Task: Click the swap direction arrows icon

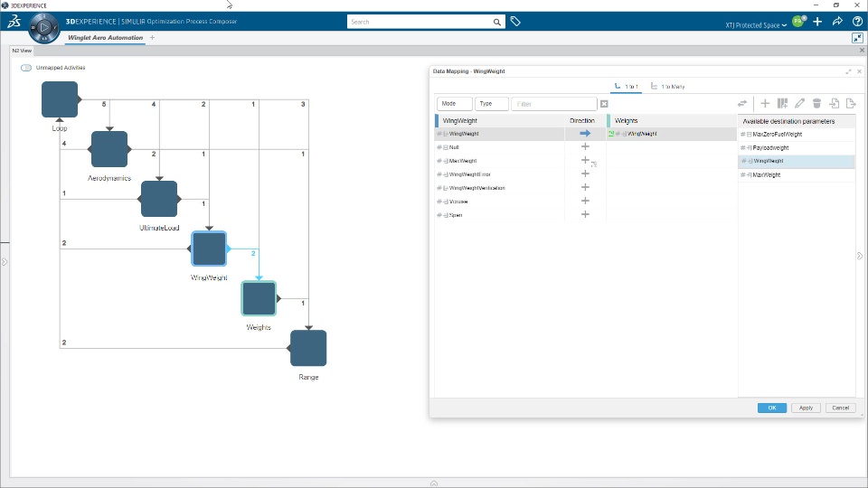Action: click(742, 103)
